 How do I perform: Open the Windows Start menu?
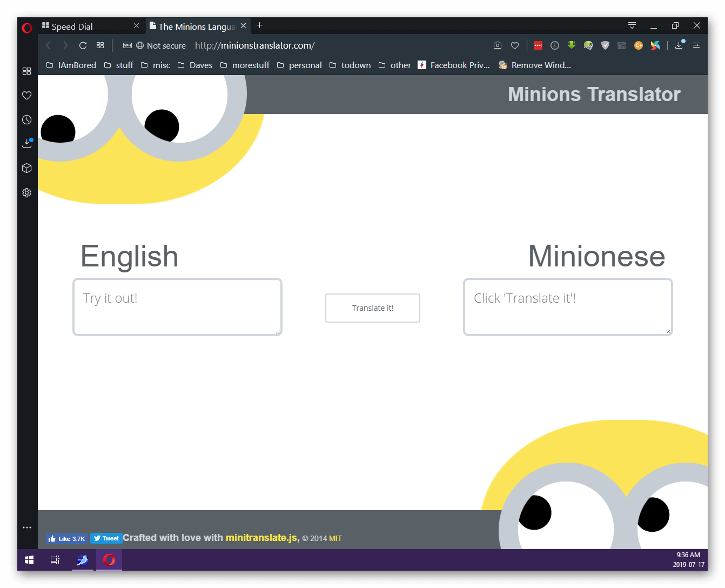click(29, 560)
